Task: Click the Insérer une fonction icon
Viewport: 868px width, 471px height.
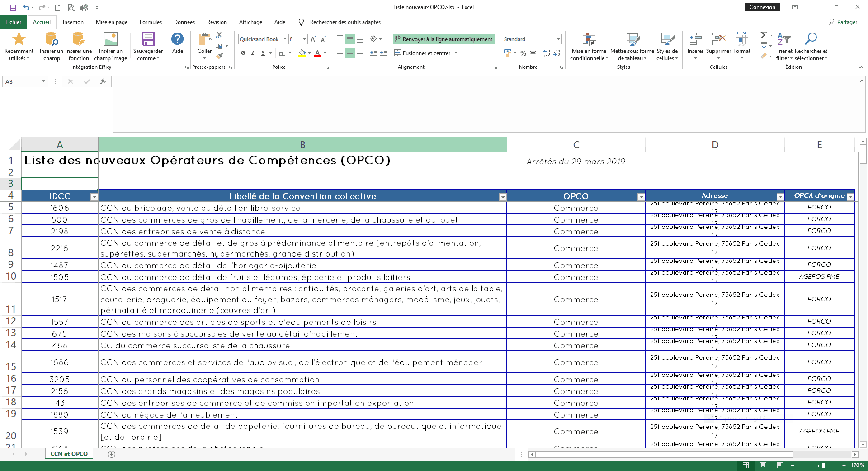Action: click(x=79, y=47)
